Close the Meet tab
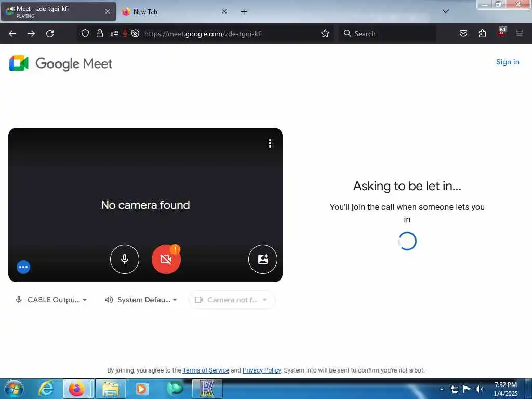Screen dimensions: 532x399 (108, 11)
